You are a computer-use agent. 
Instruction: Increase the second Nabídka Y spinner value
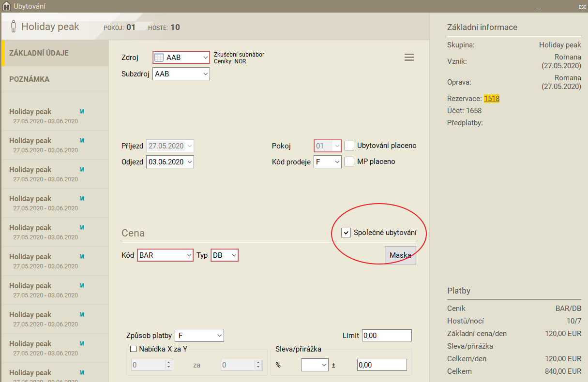click(257, 363)
